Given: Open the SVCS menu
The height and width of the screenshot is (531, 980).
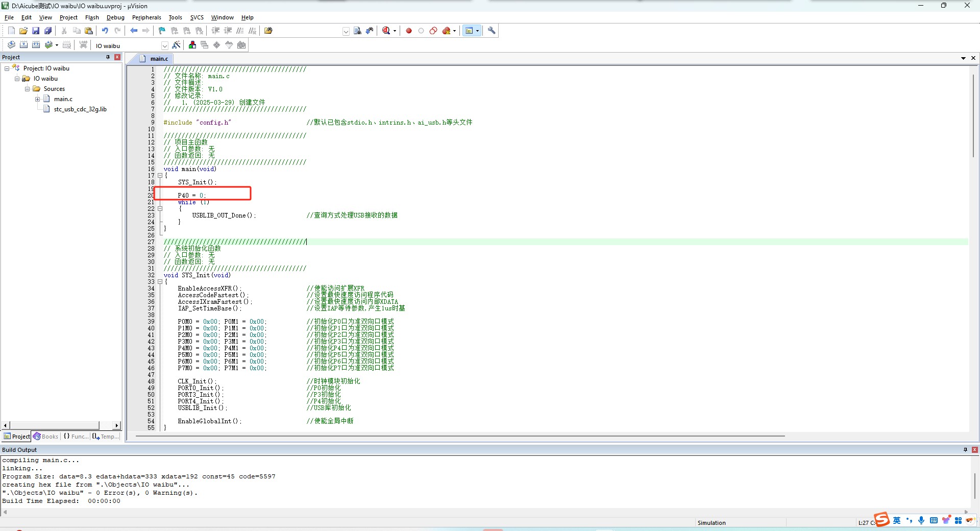Looking at the screenshot, I should coord(197,17).
